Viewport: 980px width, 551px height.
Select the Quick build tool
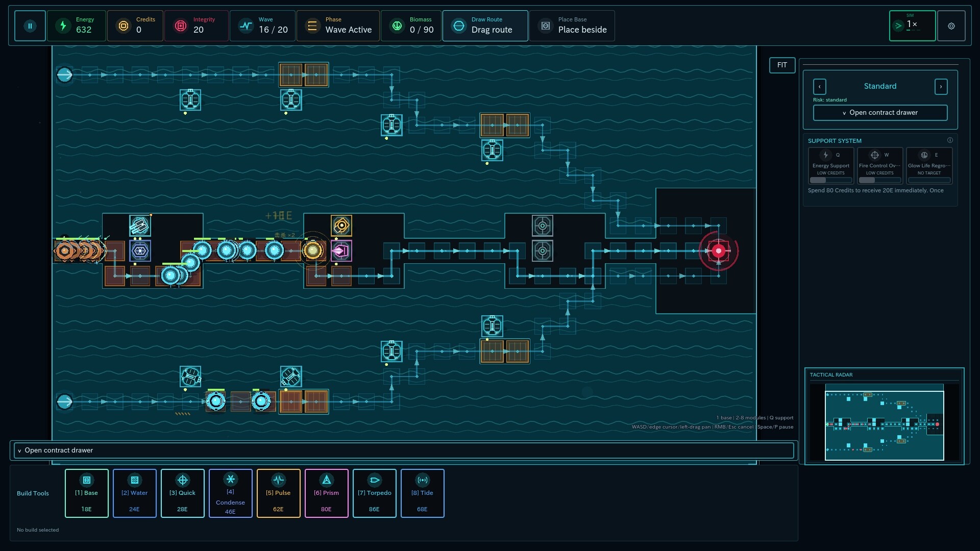point(183,493)
